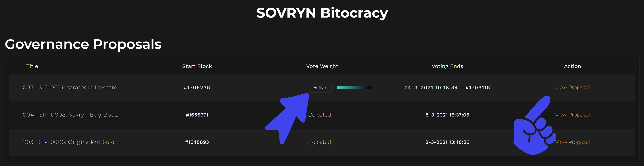Open View Proposal for SIP-0006 Origins Pre-Sale
The height and width of the screenshot is (166, 644).
click(572, 142)
